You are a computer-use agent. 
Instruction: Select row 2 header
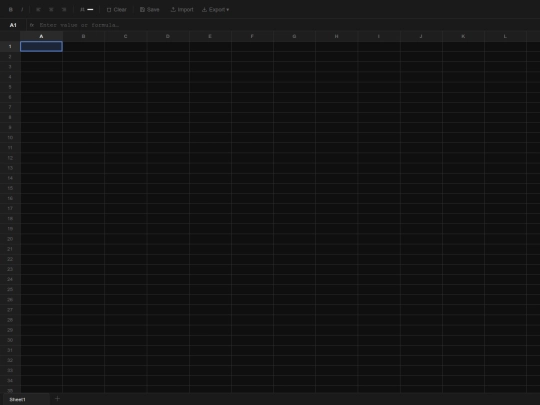10,56
